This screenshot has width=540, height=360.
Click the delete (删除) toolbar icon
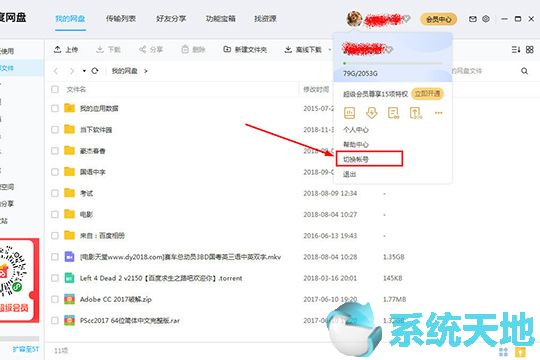pos(185,50)
